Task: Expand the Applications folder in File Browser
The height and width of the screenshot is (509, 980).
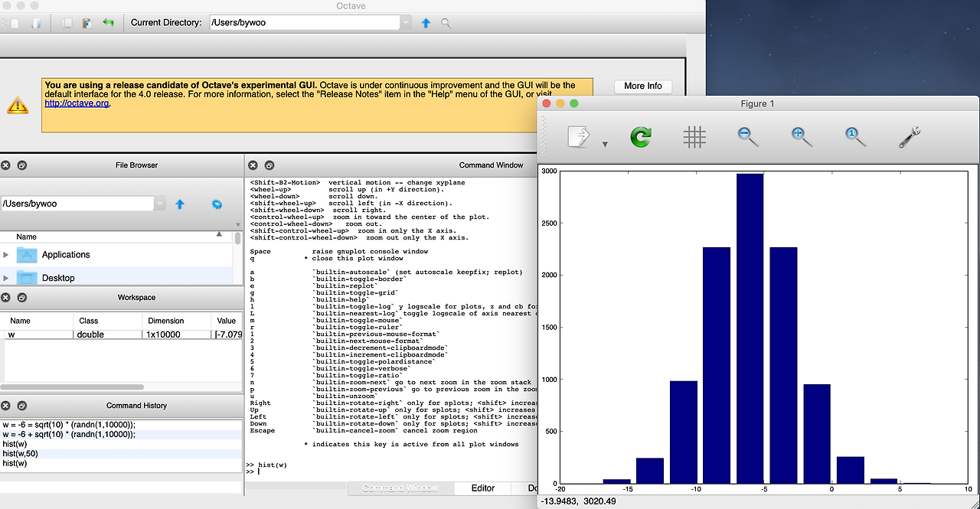Action: coord(6,254)
